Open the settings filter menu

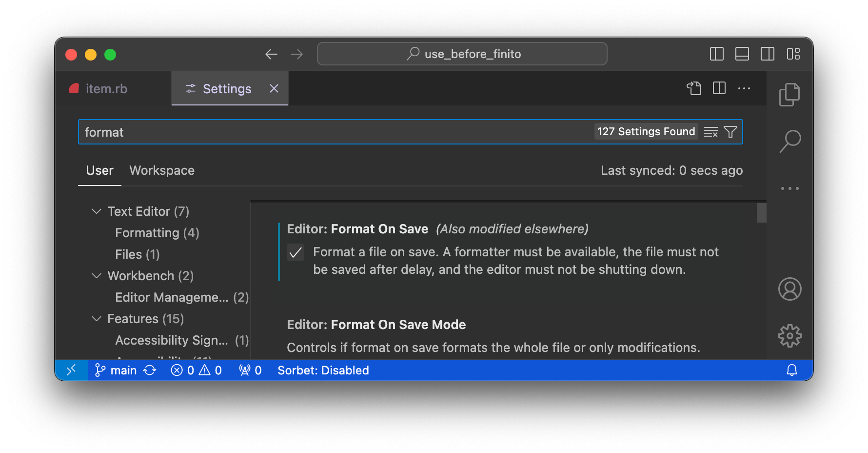pos(730,131)
